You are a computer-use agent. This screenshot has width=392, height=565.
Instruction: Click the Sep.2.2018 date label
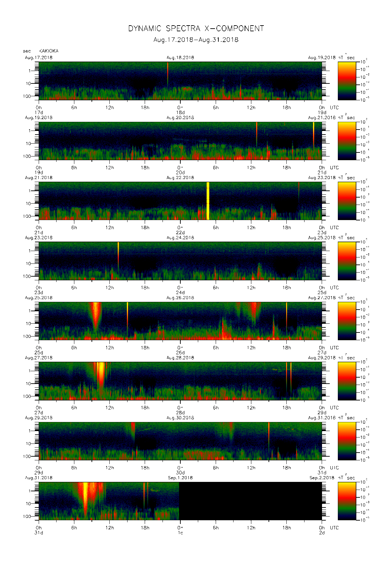322,478
